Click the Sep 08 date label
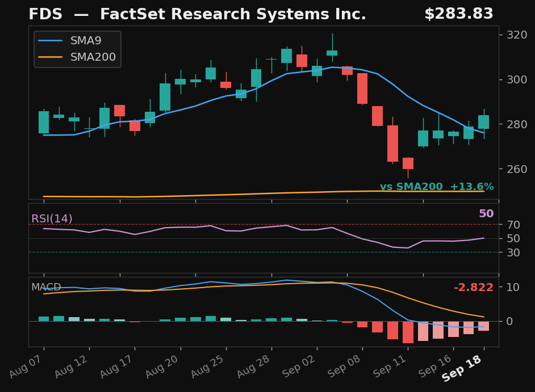 pos(345,366)
